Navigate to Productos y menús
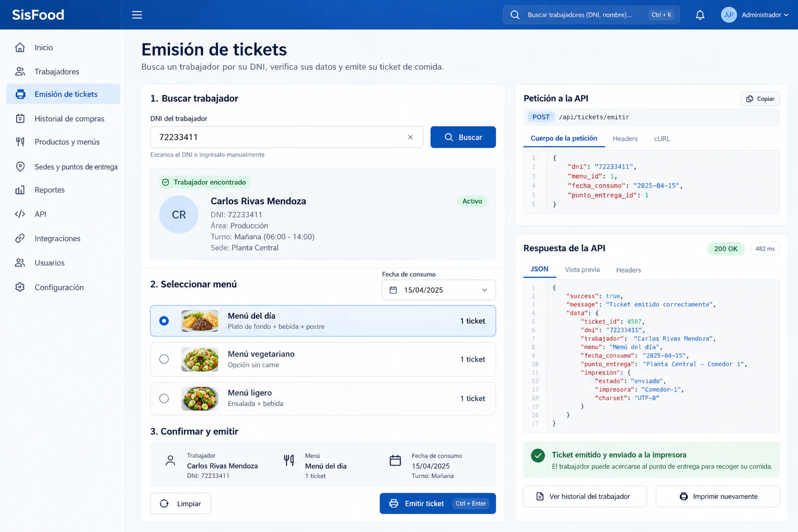798x532 pixels. (63, 142)
